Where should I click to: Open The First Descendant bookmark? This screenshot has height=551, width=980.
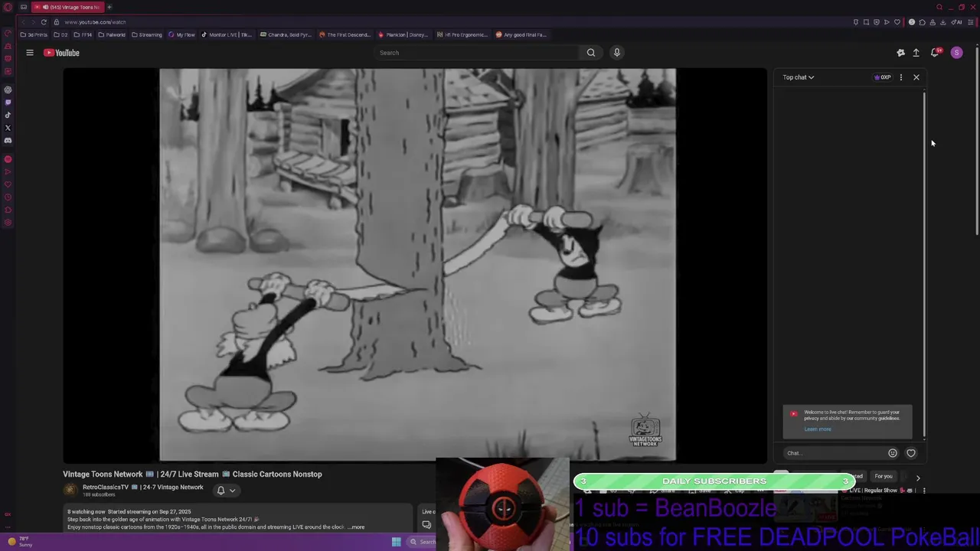tap(345, 34)
